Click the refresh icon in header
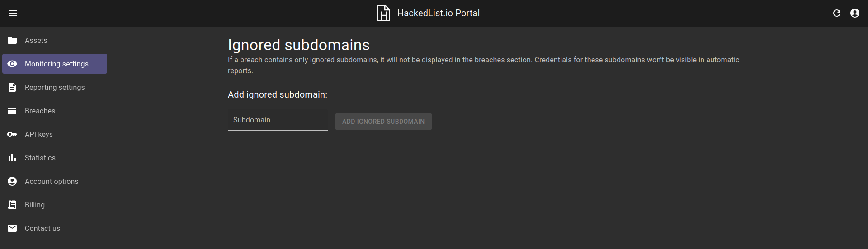868x249 pixels. click(x=837, y=13)
